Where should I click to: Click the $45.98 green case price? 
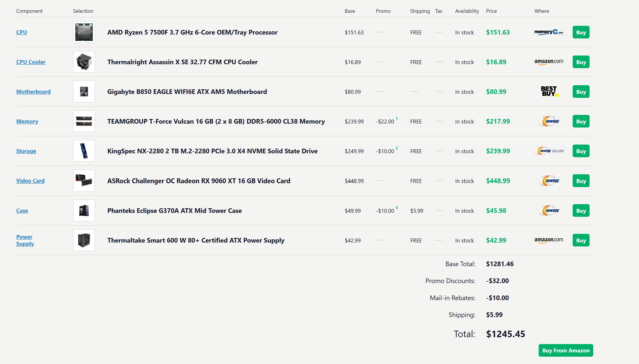coord(496,210)
